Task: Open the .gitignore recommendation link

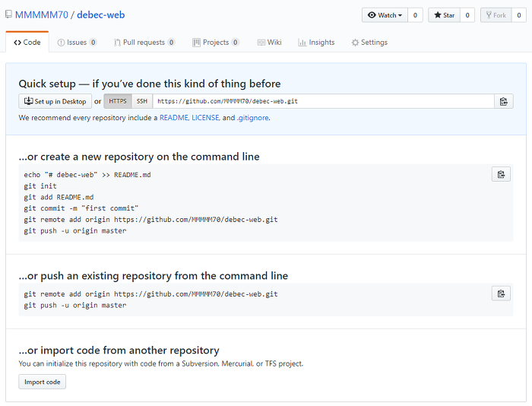Action: point(253,118)
